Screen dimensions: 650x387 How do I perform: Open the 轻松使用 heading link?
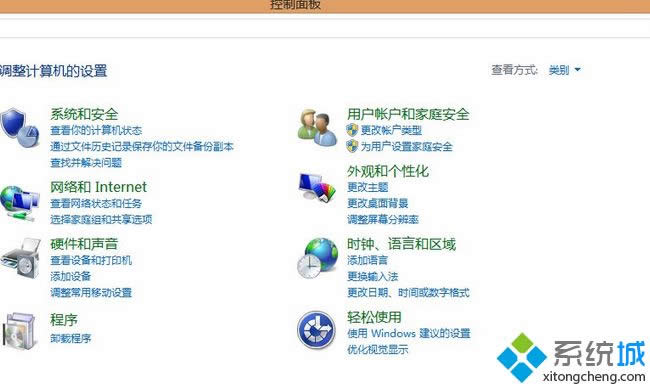(374, 317)
